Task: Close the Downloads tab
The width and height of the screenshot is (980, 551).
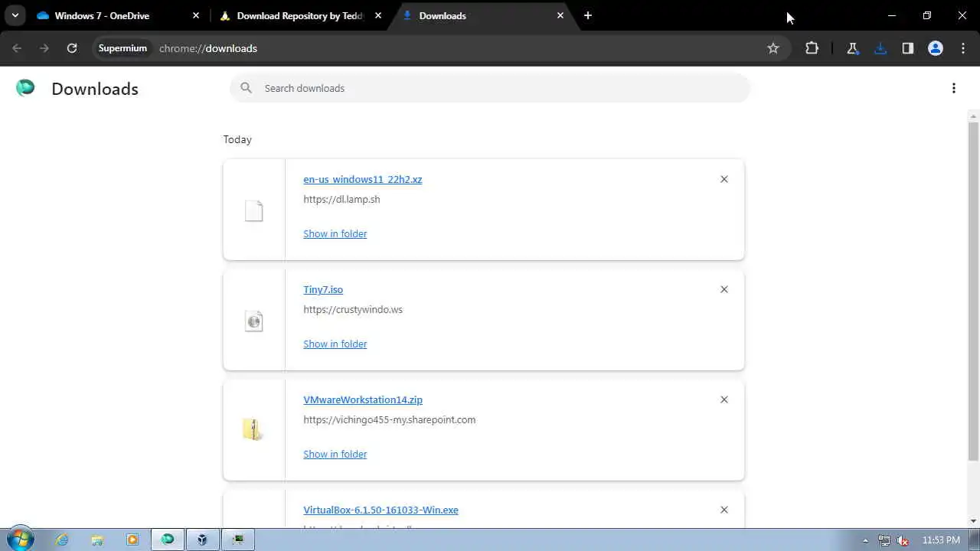Action: coord(560,15)
